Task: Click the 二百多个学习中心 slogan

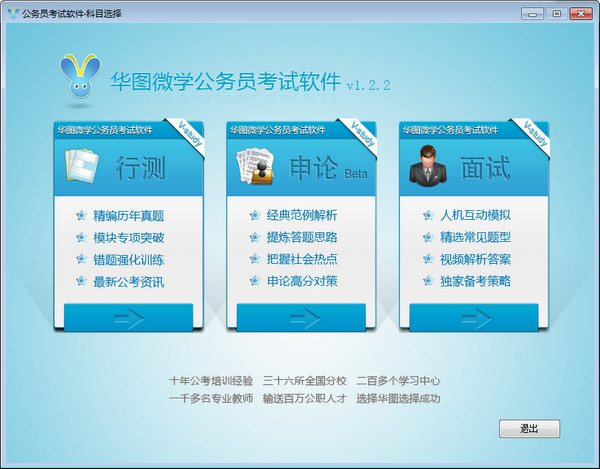Action: pos(398,381)
